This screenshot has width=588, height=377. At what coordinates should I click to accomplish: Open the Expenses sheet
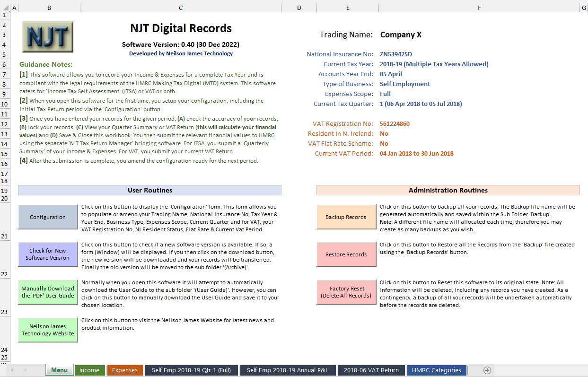[x=125, y=370]
